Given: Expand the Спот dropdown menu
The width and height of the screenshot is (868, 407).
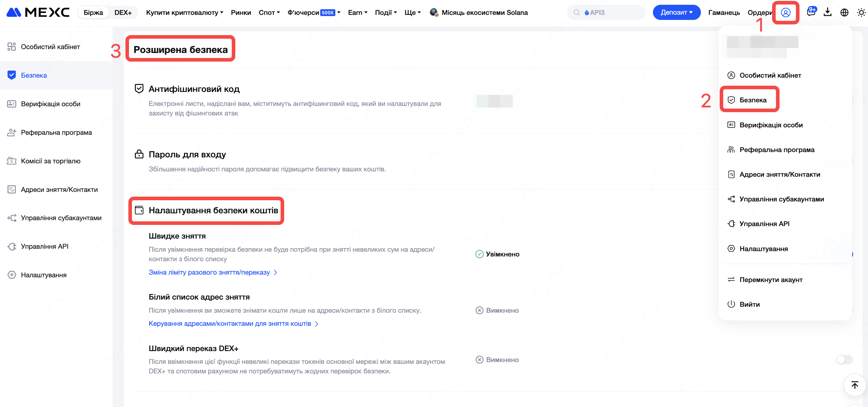Looking at the screenshot, I should click(x=269, y=12).
